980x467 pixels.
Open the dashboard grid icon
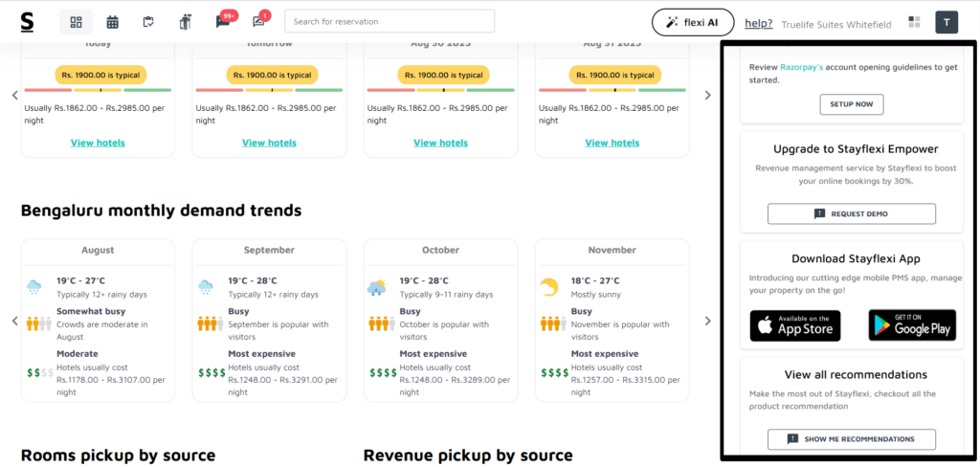(x=77, y=22)
